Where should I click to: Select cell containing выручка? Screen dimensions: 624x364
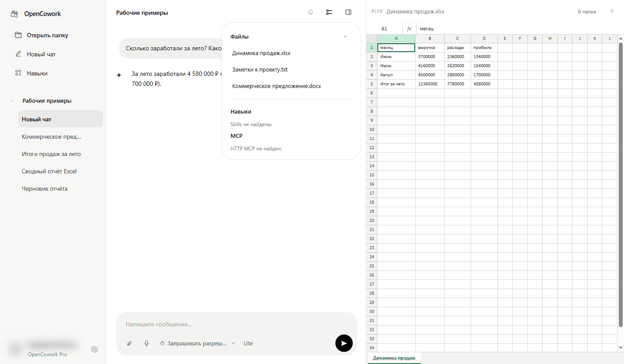[x=430, y=48]
